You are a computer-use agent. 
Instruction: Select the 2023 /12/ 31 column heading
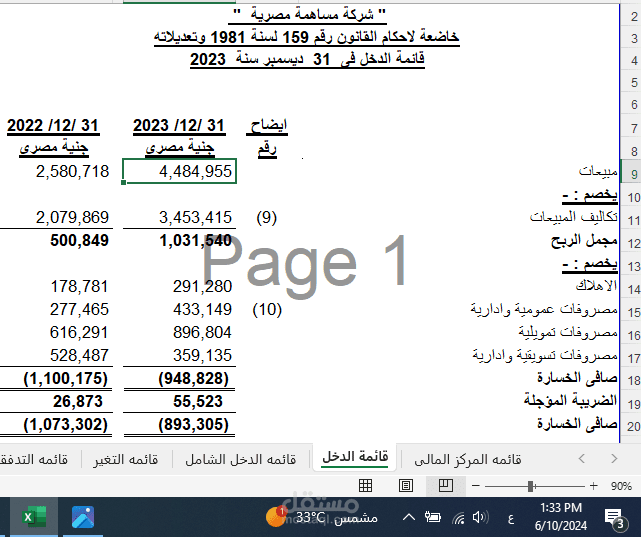(x=179, y=125)
